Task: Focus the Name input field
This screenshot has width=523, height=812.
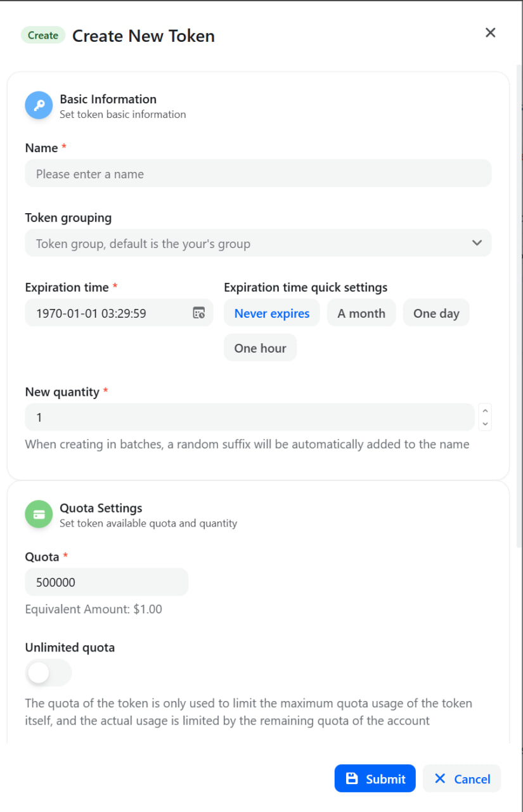Action: 258,173
